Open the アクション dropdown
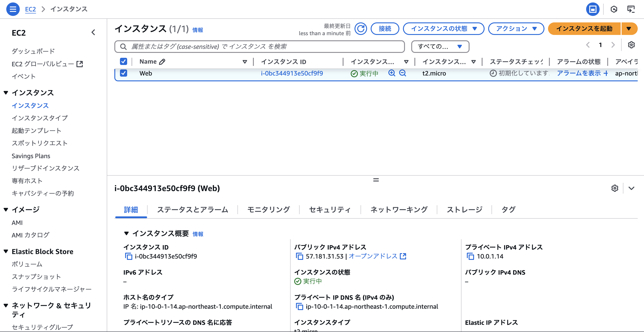 click(x=516, y=29)
